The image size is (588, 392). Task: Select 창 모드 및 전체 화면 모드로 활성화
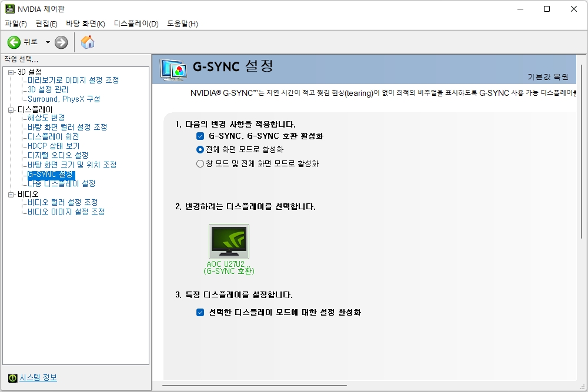(201, 164)
